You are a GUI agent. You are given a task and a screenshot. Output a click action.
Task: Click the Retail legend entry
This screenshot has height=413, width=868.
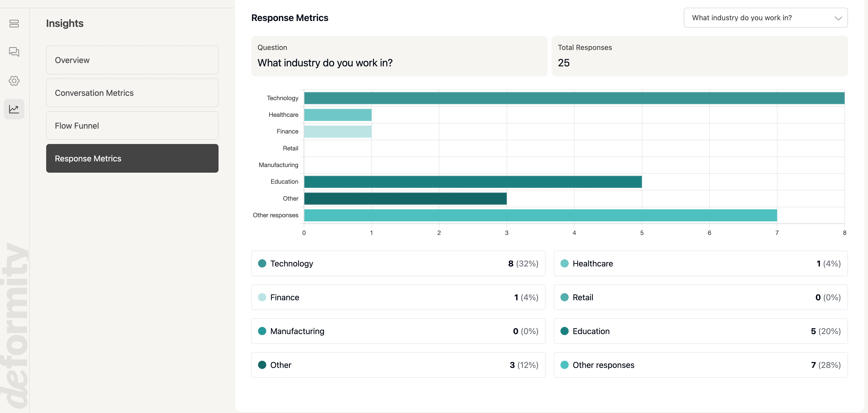pos(701,297)
